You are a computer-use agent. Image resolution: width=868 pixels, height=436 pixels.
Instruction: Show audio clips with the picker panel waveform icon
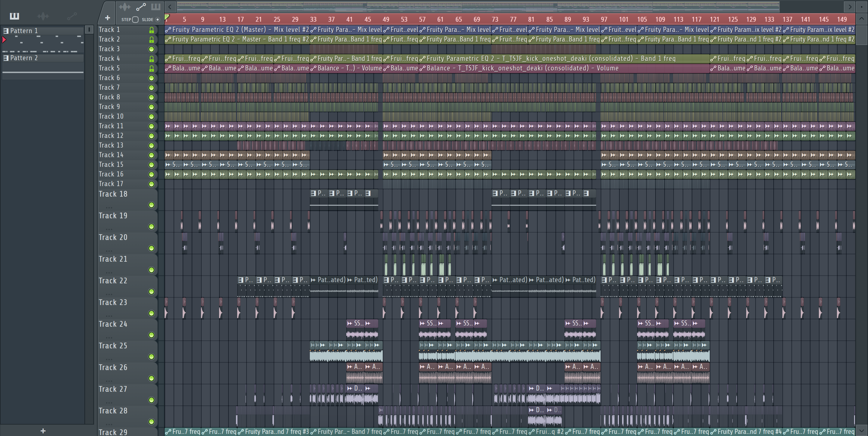43,16
